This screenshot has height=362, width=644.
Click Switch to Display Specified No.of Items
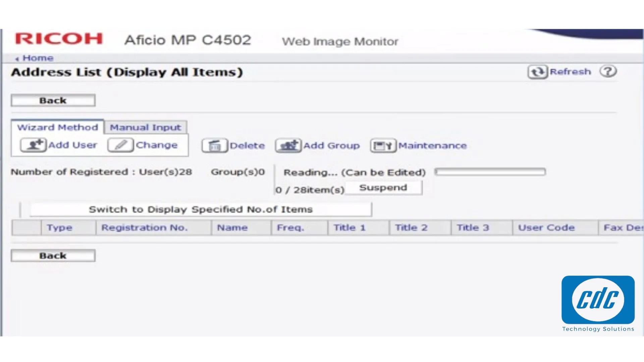point(201,209)
